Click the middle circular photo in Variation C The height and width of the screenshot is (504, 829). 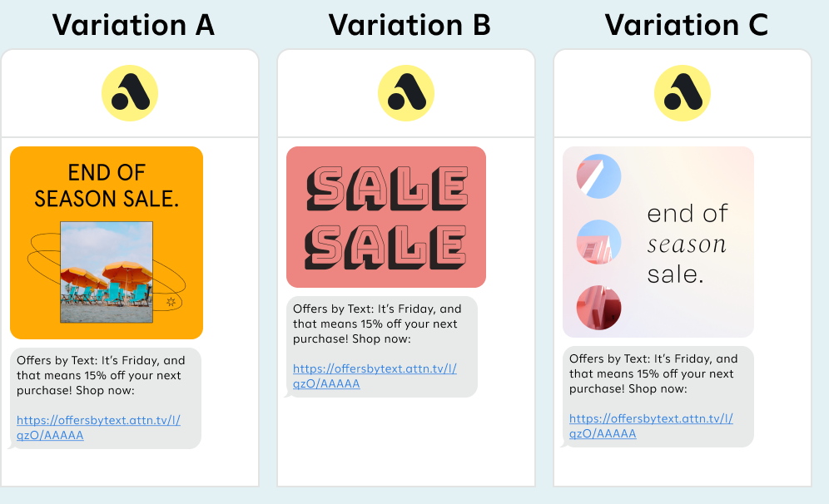coord(599,242)
